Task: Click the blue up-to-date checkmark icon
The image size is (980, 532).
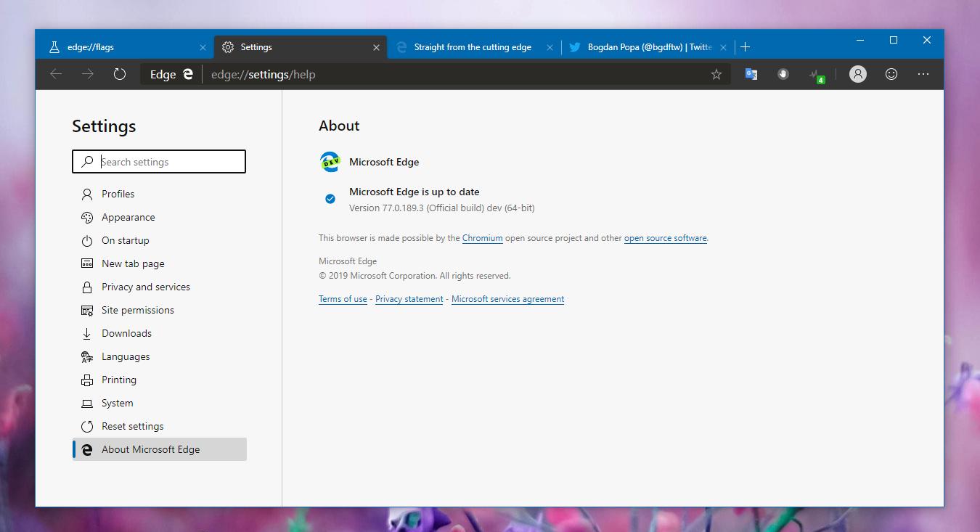Action: (330, 198)
